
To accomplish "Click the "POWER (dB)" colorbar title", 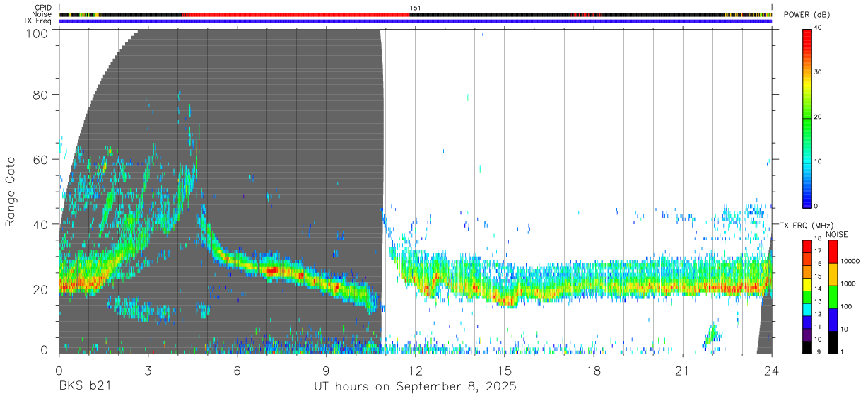I will click(807, 14).
